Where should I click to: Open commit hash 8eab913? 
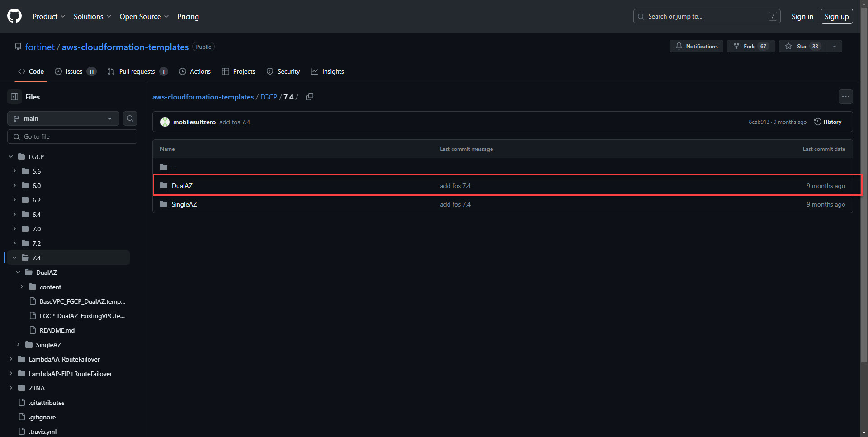pyautogui.click(x=759, y=122)
